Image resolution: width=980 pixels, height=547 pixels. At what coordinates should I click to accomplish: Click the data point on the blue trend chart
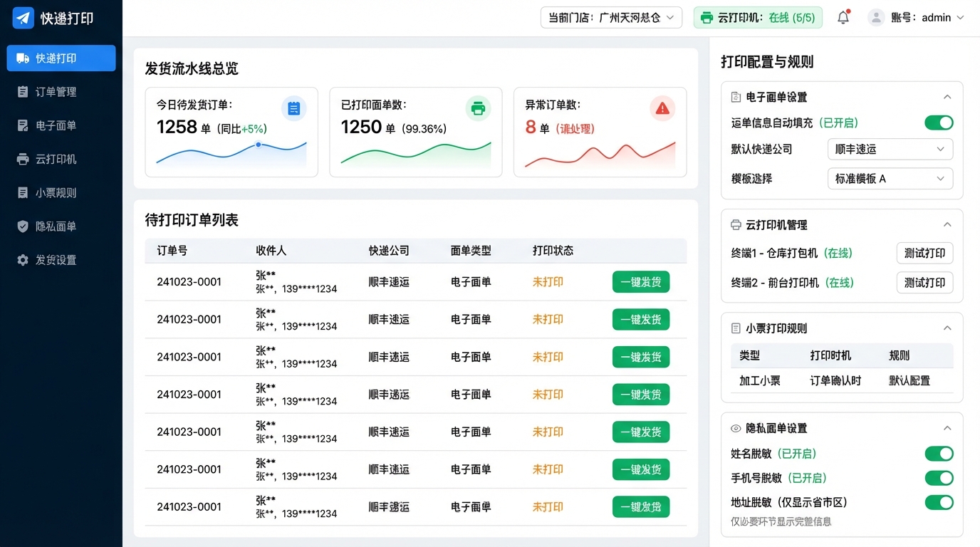pos(258,145)
